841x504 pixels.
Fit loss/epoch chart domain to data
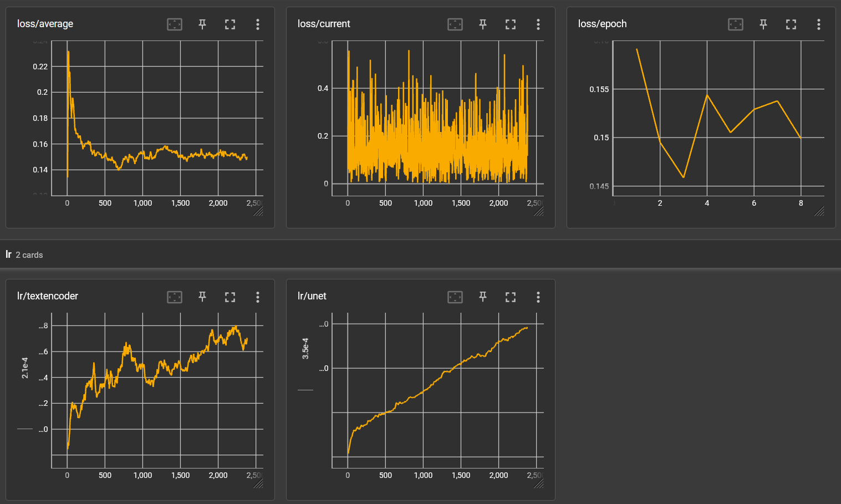[736, 24]
